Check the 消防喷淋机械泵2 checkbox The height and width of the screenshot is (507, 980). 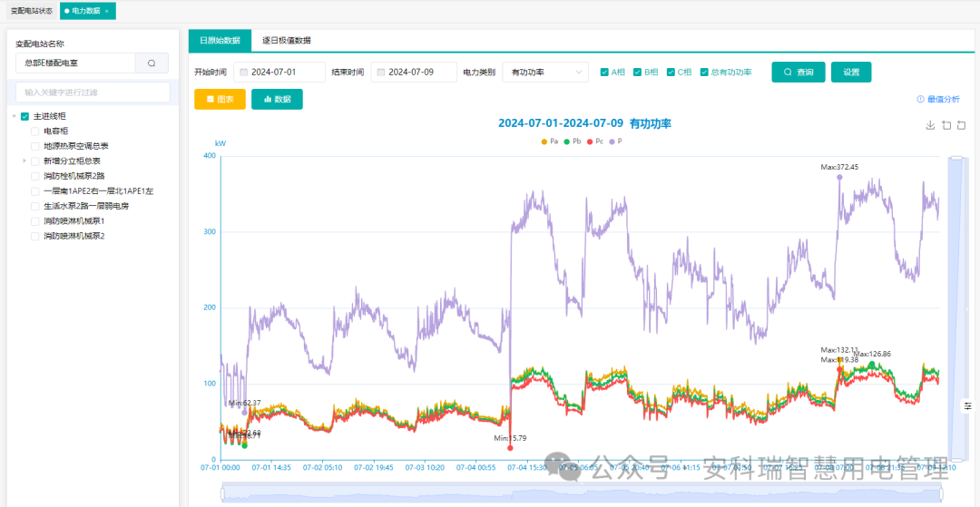point(35,236)
